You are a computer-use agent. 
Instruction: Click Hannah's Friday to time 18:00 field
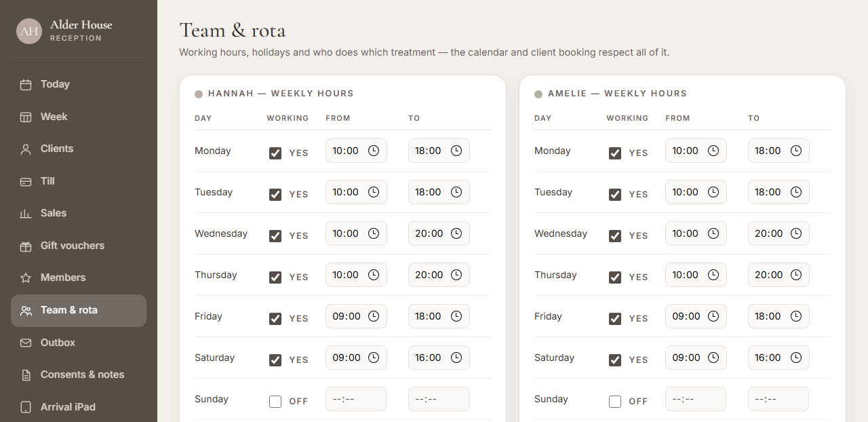439,316
